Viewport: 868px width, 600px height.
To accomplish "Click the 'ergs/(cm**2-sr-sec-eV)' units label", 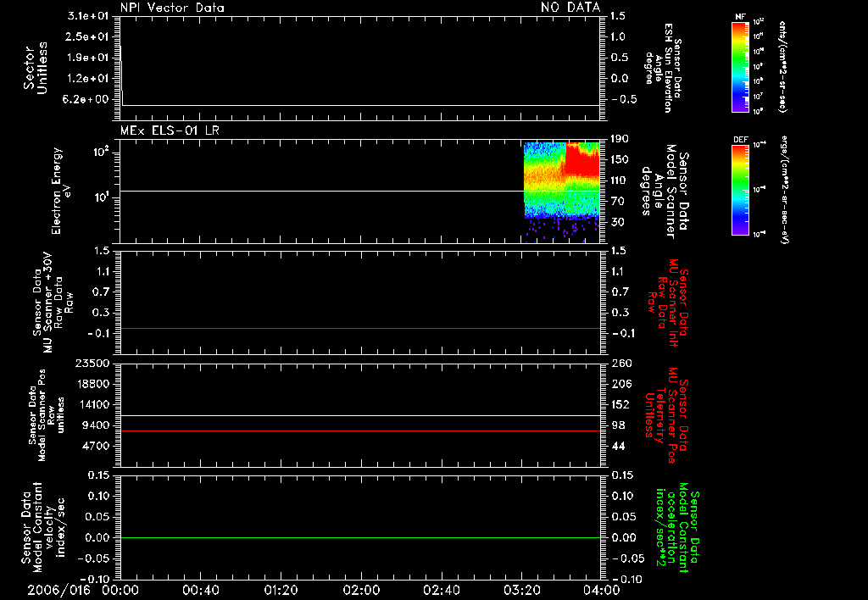I will coord(784,189).
